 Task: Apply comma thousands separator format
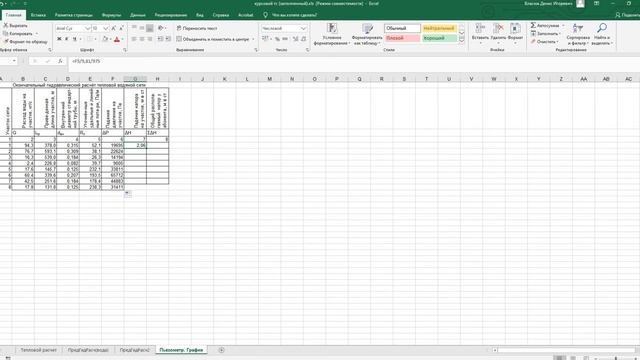point(285,39)
